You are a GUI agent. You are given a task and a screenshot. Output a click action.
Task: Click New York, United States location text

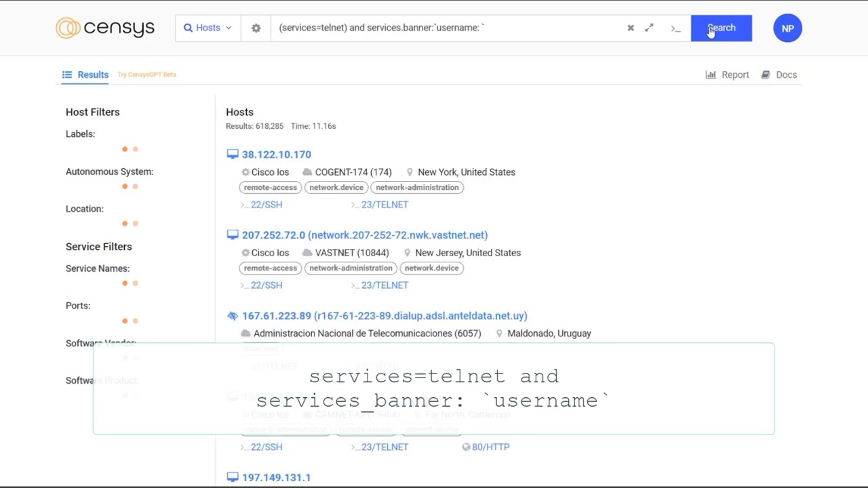(467, 172)
